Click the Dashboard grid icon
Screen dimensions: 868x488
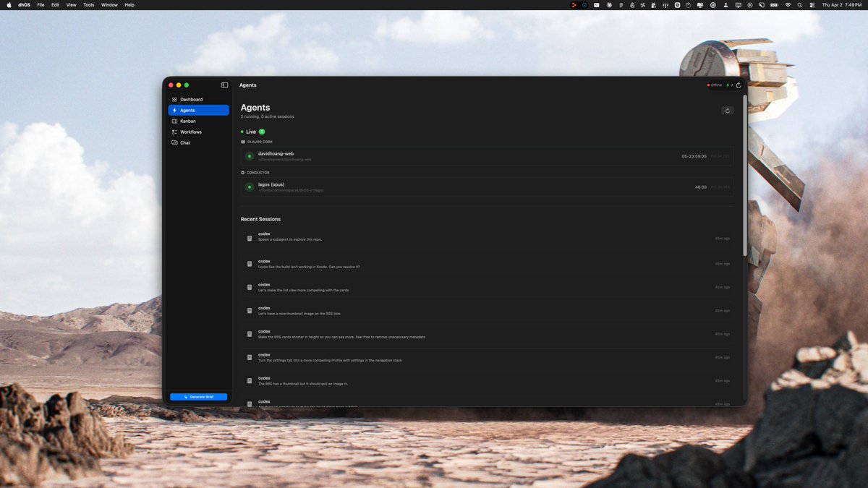174,99
